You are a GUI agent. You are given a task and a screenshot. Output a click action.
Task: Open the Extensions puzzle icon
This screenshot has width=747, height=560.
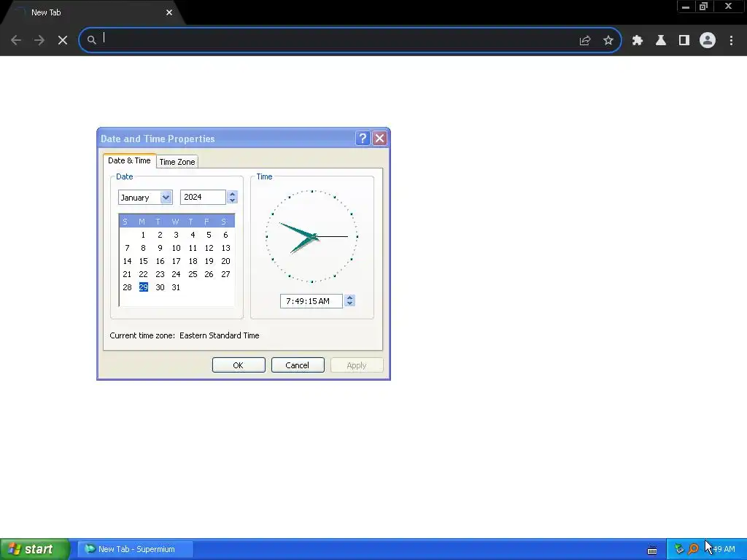coord(638,41)
